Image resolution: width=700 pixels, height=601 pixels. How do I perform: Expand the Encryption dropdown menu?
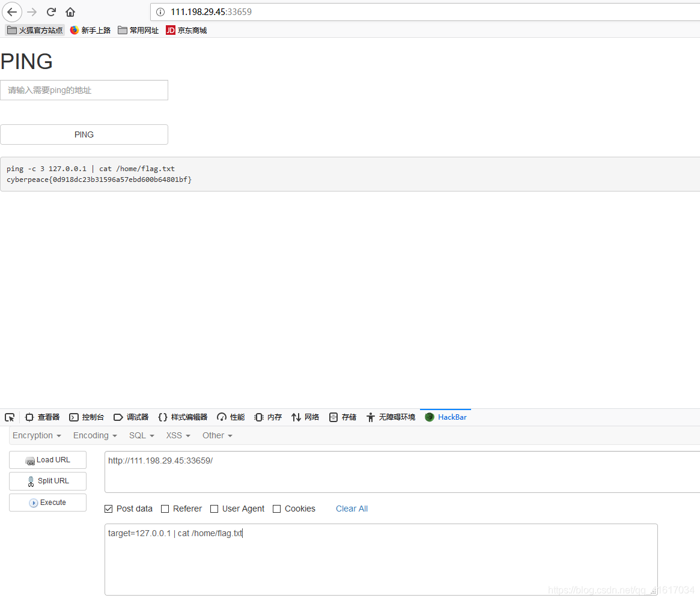point(37,435)
